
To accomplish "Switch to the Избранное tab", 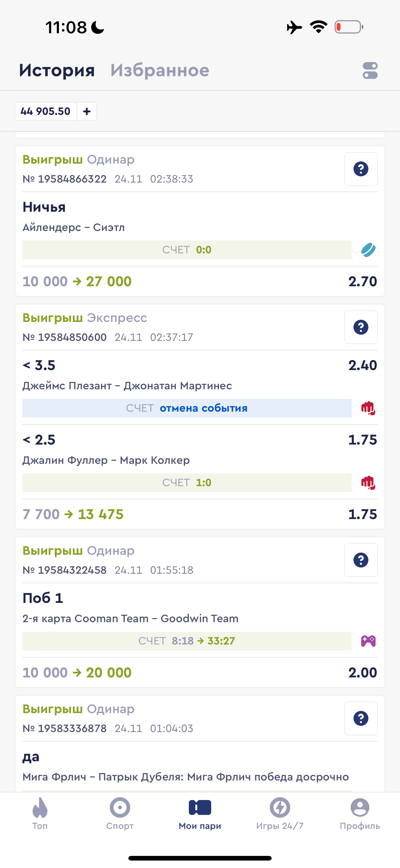I will [160, 70].
